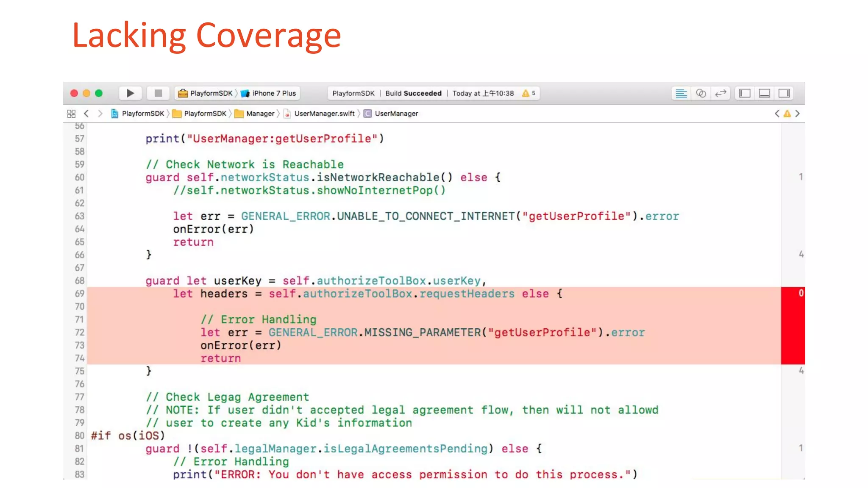Click line number 81 in gutter
Image resolution: width=868 pixels, height=488 pixels.
pyautogui.click(x=79, y=449)
